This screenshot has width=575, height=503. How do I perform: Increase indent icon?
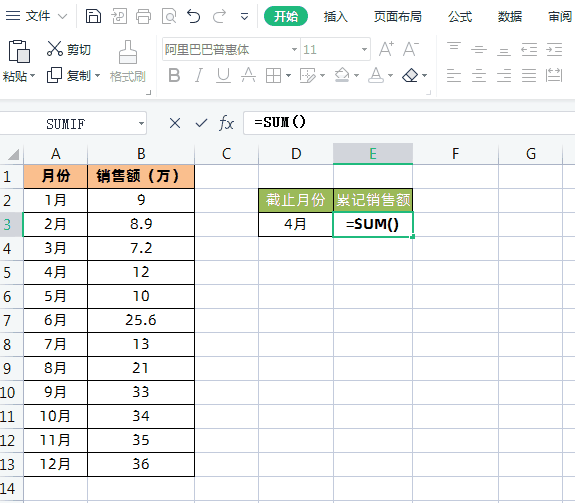point(554,49)
